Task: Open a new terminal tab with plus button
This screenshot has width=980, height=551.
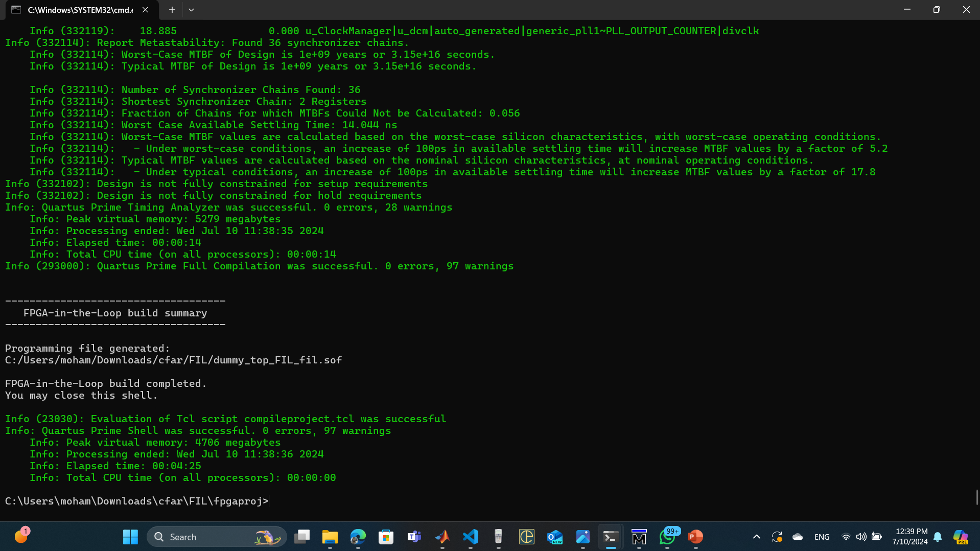Action: click(x=172, y=10)
